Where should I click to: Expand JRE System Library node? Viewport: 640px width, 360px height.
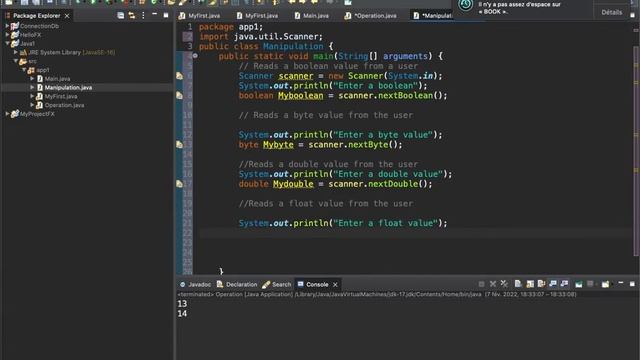point(16,52)
